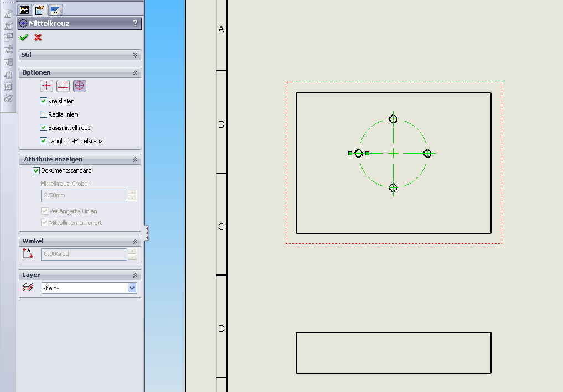This screenshot has height=392, width=563.
Task: Click the Add/Remove Block entities icon
Action: point(8,50)
